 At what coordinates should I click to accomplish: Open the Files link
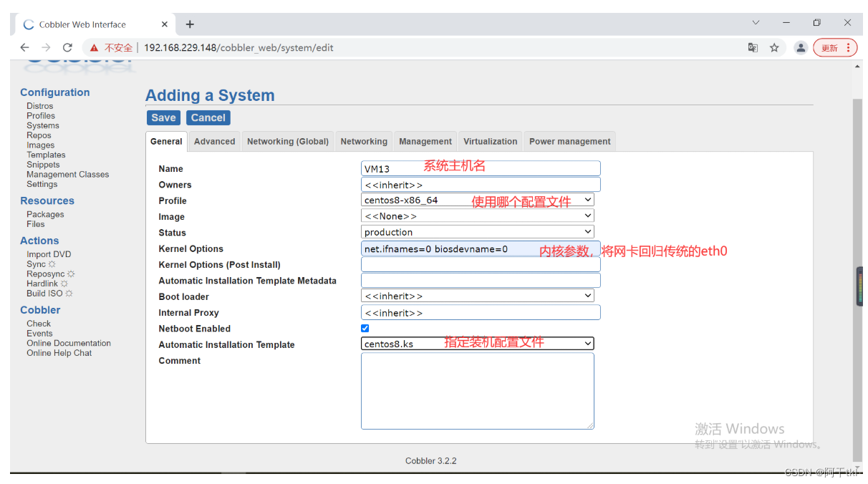pos(36,224)
